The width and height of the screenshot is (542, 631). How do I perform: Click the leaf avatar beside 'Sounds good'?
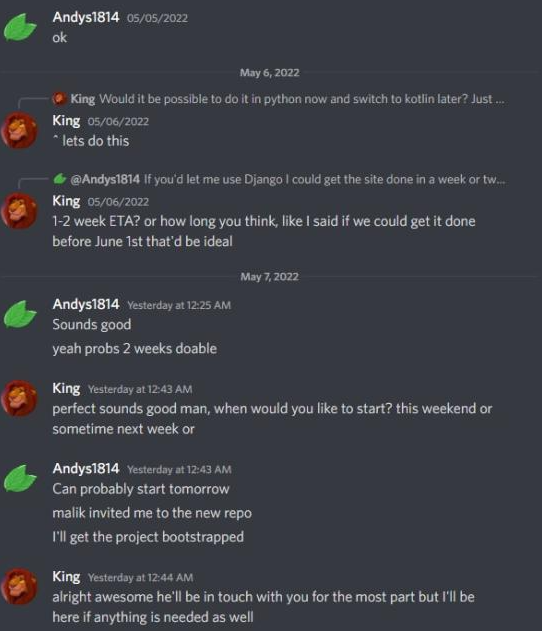point(20,314)
